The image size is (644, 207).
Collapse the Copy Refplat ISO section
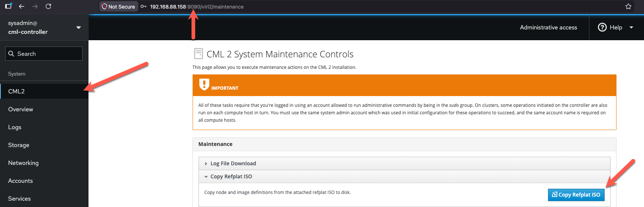click(404, 176)
